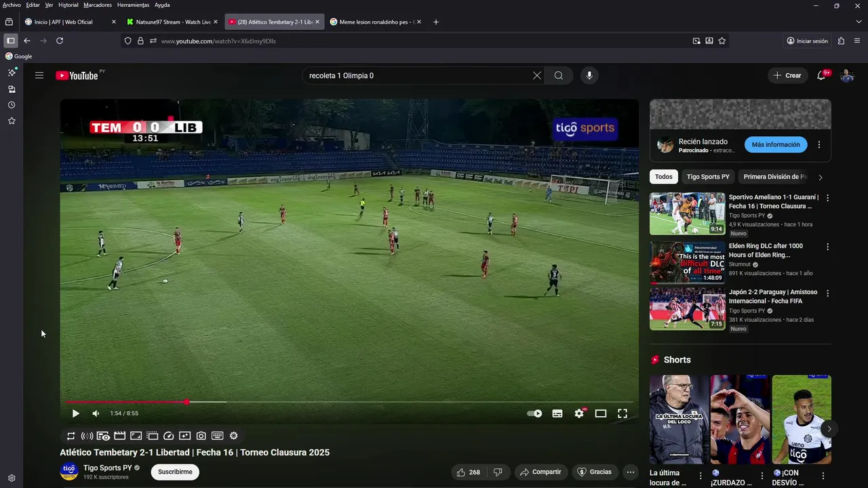This screenshot has width=868, height=488.
Task: Open the Tigo Sports PY channel name
Action: tap(108, 468)
